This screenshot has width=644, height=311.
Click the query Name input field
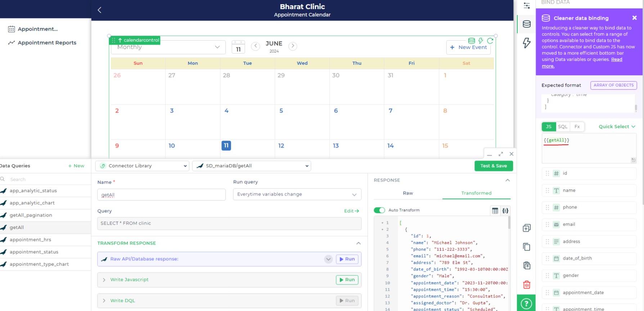[x=161, y=195]
